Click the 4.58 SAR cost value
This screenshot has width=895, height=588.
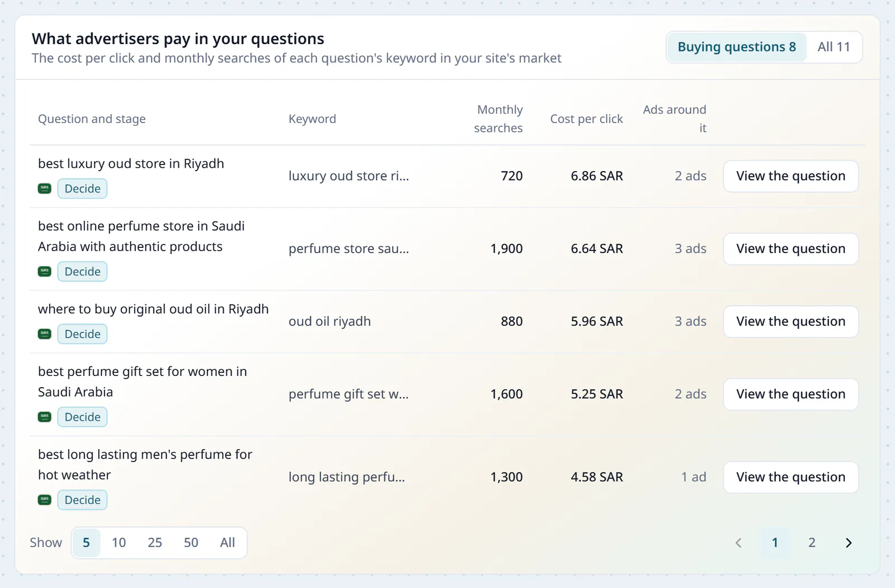click(597, 477)
